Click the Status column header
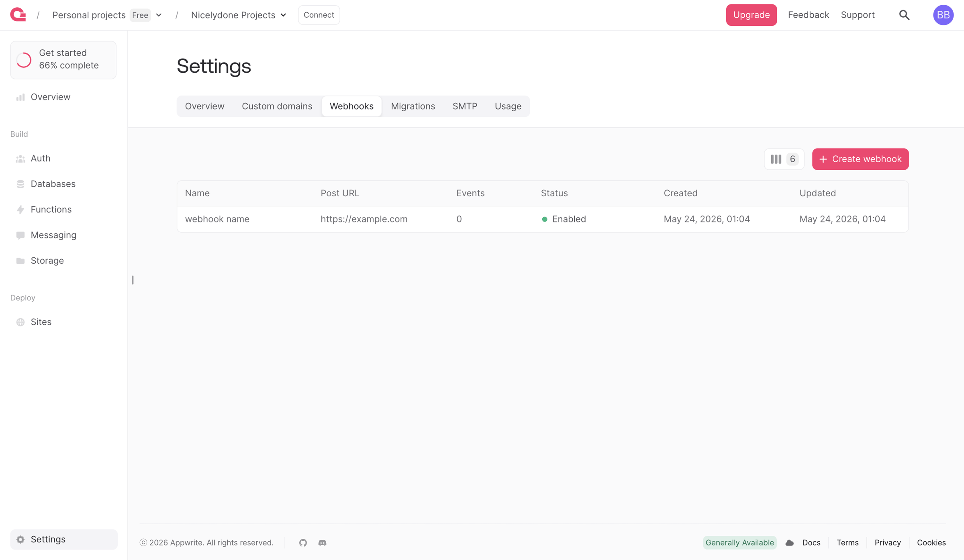Screen dimensions: 964x560 [x=554, y=193]
